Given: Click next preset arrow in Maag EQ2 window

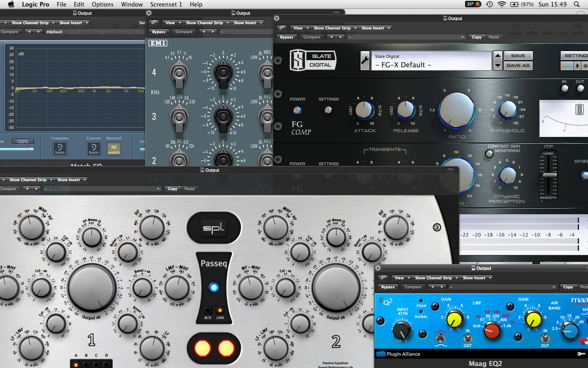Looking at the screenshot, I should (442, 287).
